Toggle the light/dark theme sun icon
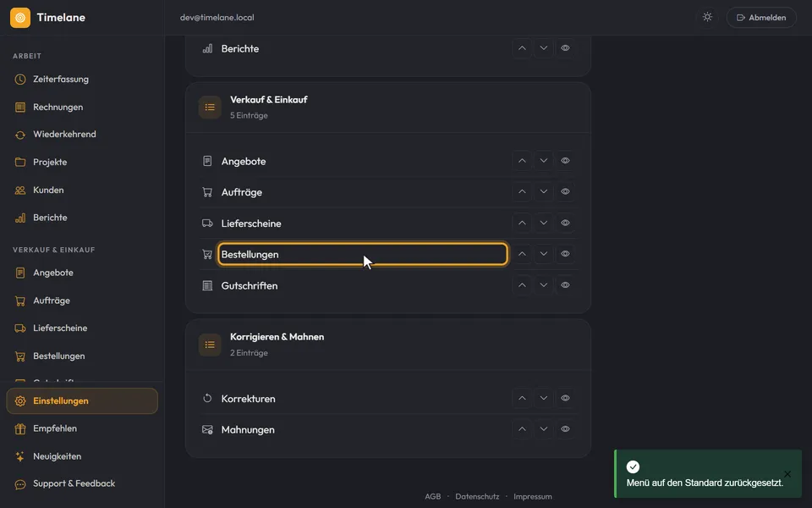The height and width of the screenshot is (508, 812). tap(707, 17)
